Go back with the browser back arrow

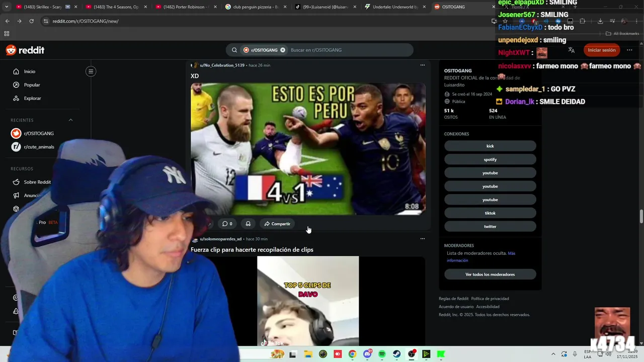[x=7, y=21]
